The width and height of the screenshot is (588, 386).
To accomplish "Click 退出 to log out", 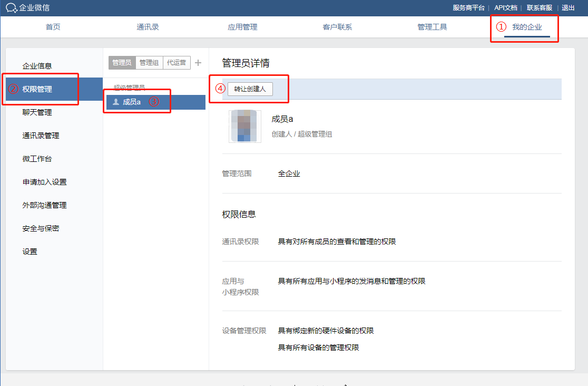I will click(567, 8).
